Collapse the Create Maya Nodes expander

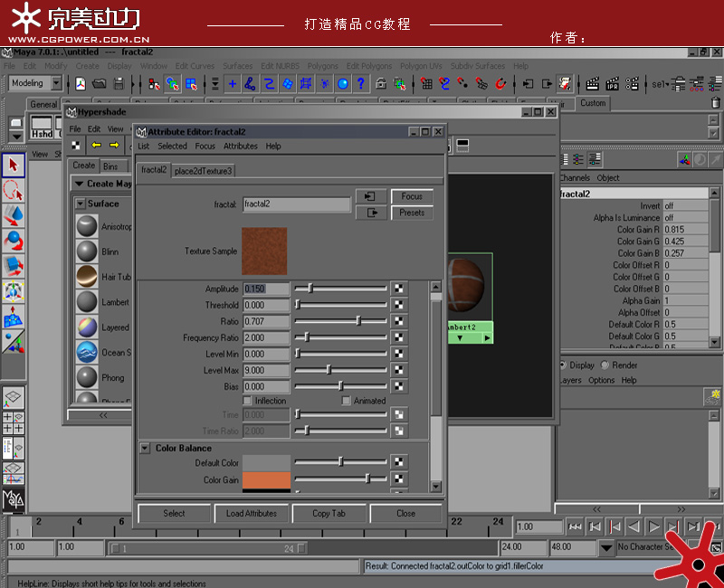(x=79, y=184)
